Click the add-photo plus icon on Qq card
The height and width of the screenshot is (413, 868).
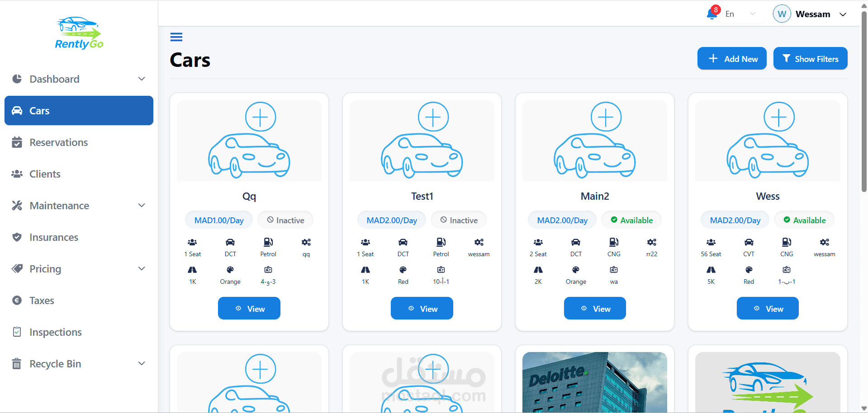click(x=261, y=117)
